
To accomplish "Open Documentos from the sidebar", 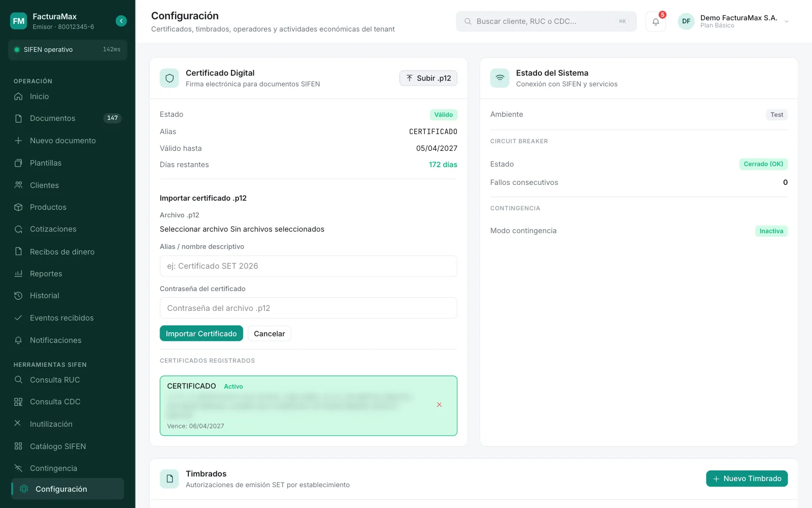I will 67,118.
